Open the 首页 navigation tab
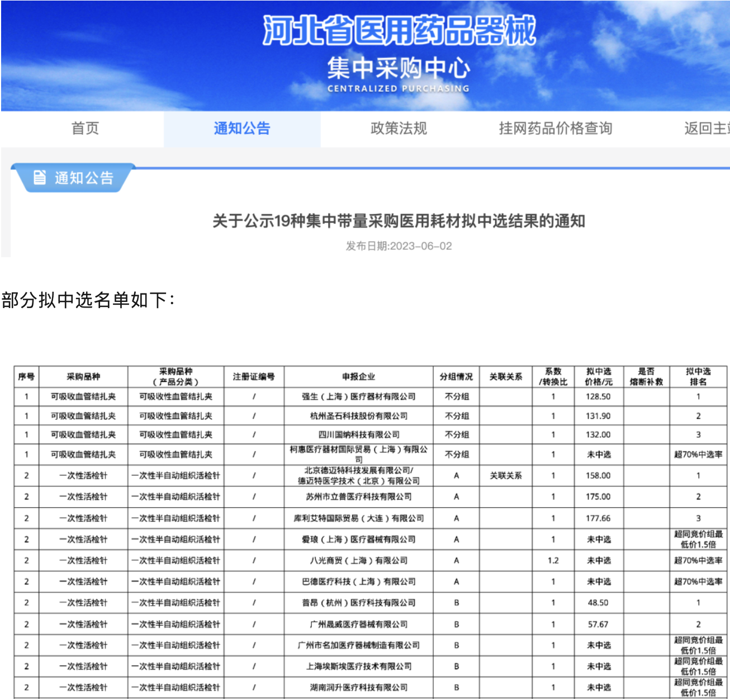Image resolution: width=730 pixels, height=700 pixels. [85, 129]
